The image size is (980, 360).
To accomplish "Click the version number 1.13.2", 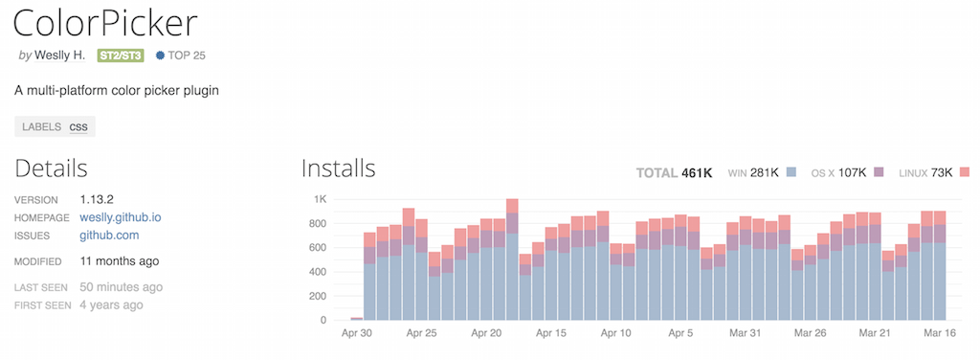I will [x=96, y=200].
